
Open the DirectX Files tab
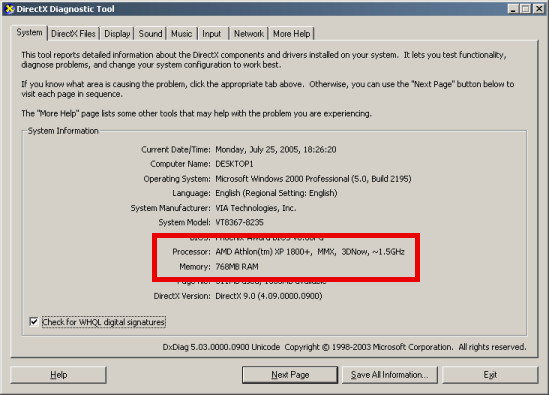[x=73, y=34]
